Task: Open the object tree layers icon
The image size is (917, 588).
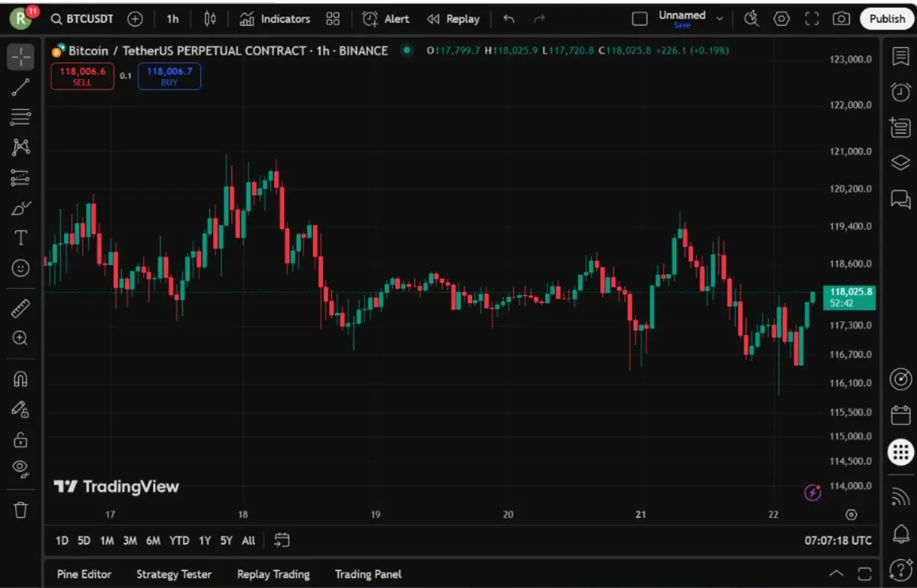Action: pyautogui.click(x=901, y=163)
